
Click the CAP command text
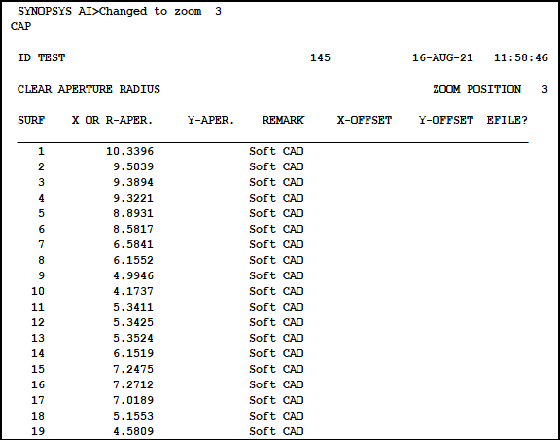[21, 27]
